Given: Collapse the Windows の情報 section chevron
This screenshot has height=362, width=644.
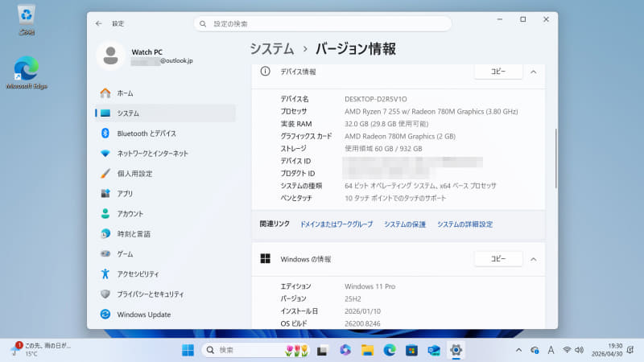Looking at the screenshot, I should (533, 259).
